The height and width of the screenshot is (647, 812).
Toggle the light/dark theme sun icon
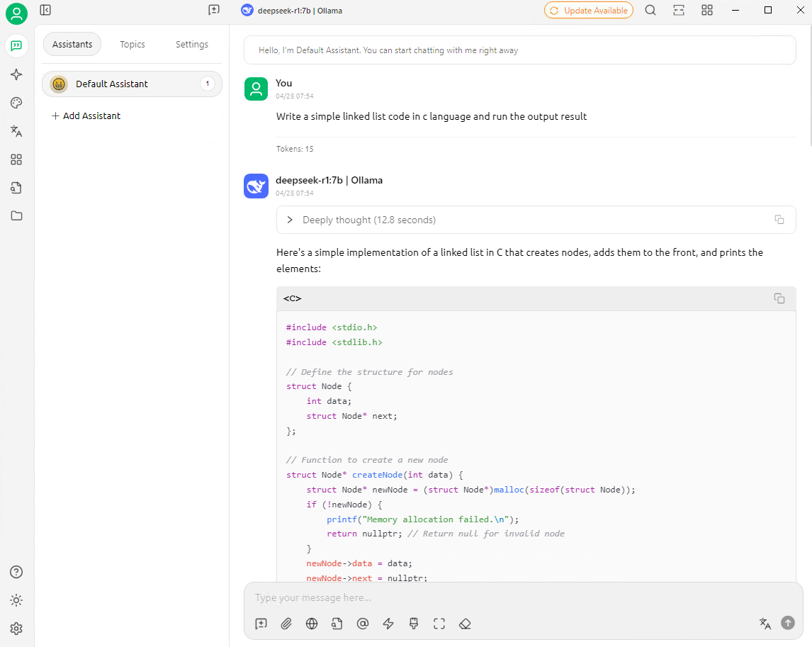coord(16,600)
